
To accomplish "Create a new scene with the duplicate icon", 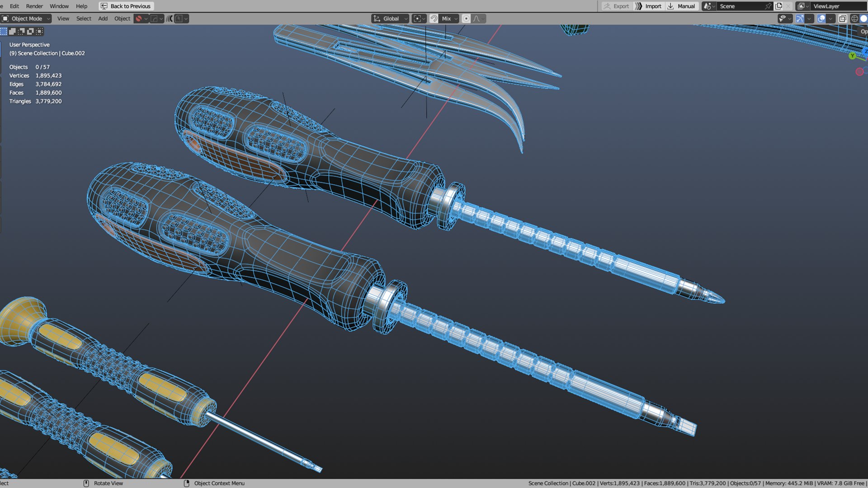I will click(x=778, y=6).
